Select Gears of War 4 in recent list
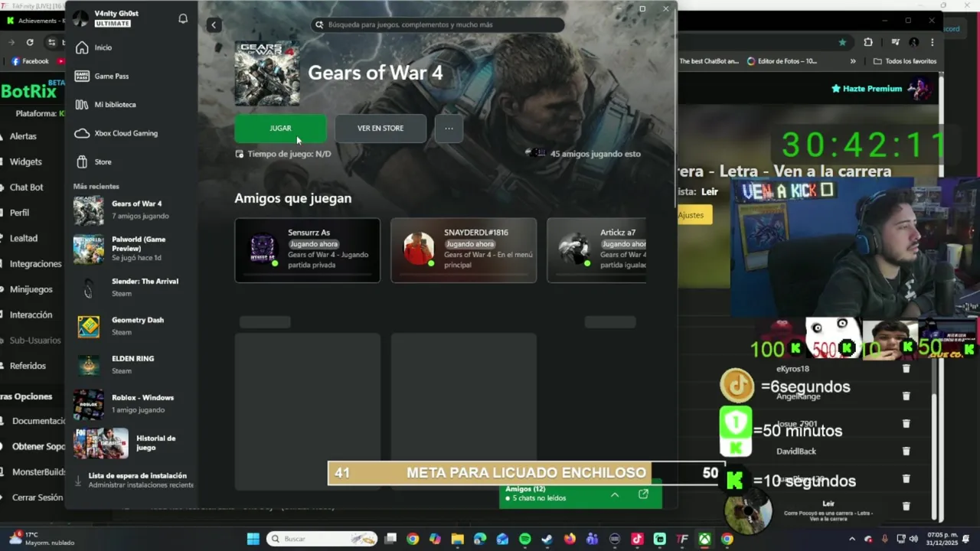The height and width of the screenshot is (551, 980). [132, 210]
